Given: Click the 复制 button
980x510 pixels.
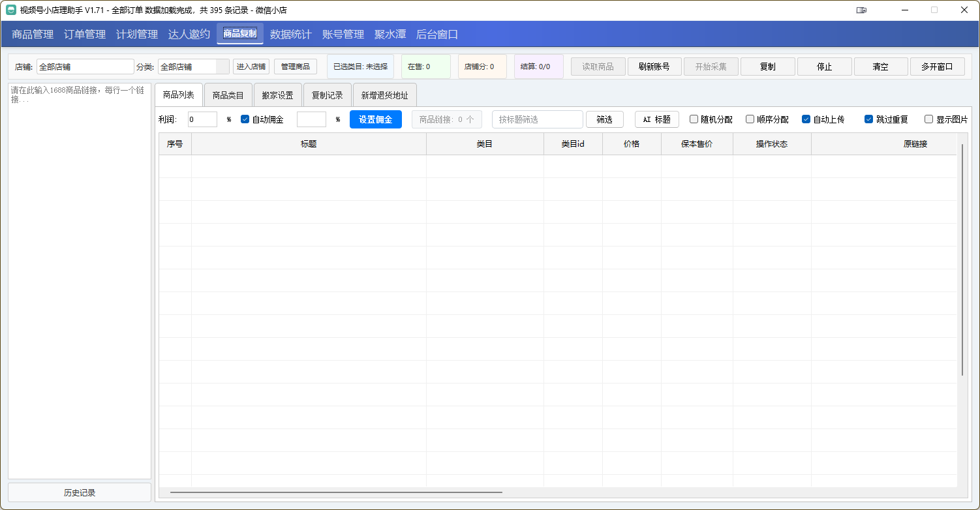Looking at the screenshot, I should click(768, 67).
